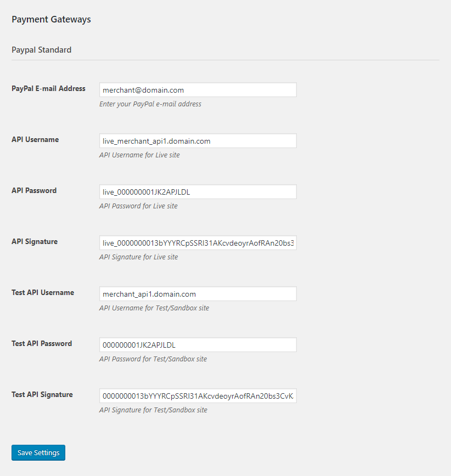The image size is (451, 476).
Task: Click the "API Signature for Live site" description
Action: point(138,257)
